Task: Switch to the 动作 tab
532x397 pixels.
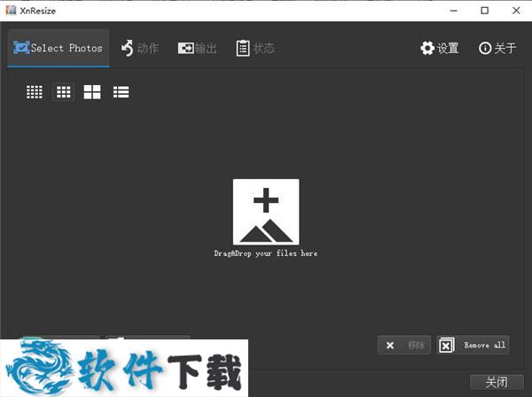Action: tap(140, 48)
